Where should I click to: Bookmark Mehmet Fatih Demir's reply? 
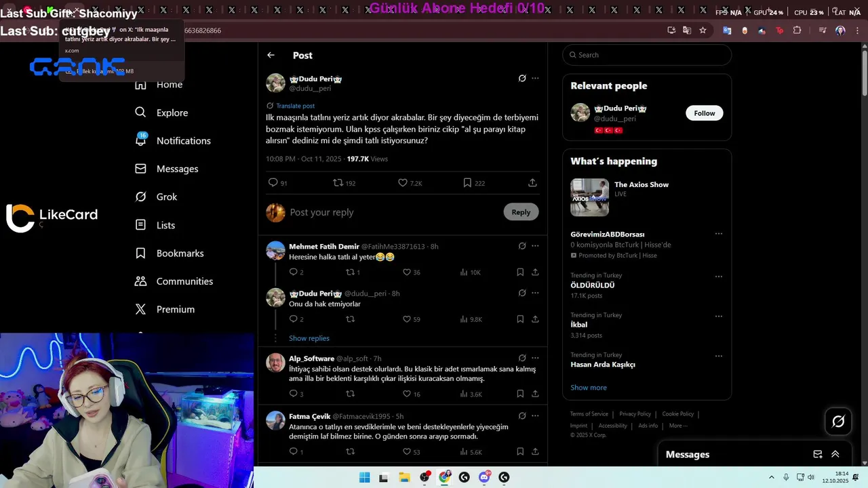pyautogui.click(x=520, y=272)
